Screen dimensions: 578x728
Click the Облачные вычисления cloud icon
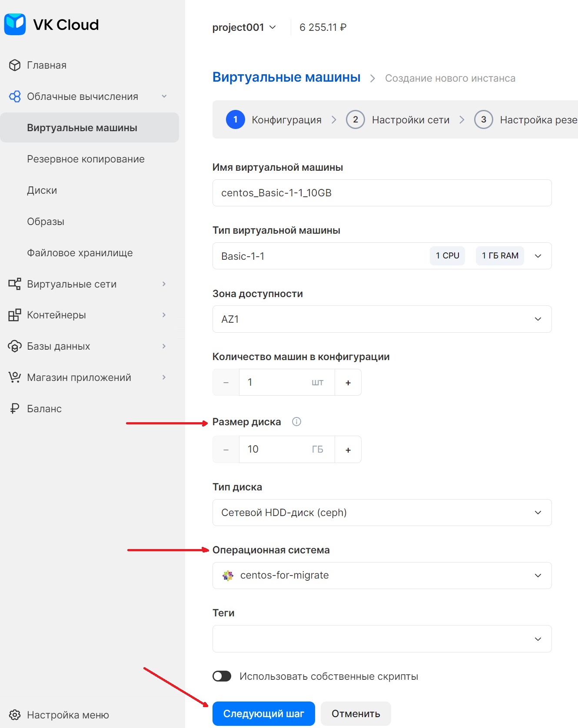coord(15,96)
